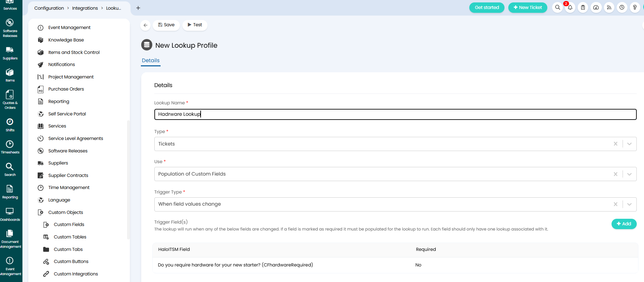Click the back arrow beside Save
This screenshot has height=282, width=644.
145,25
